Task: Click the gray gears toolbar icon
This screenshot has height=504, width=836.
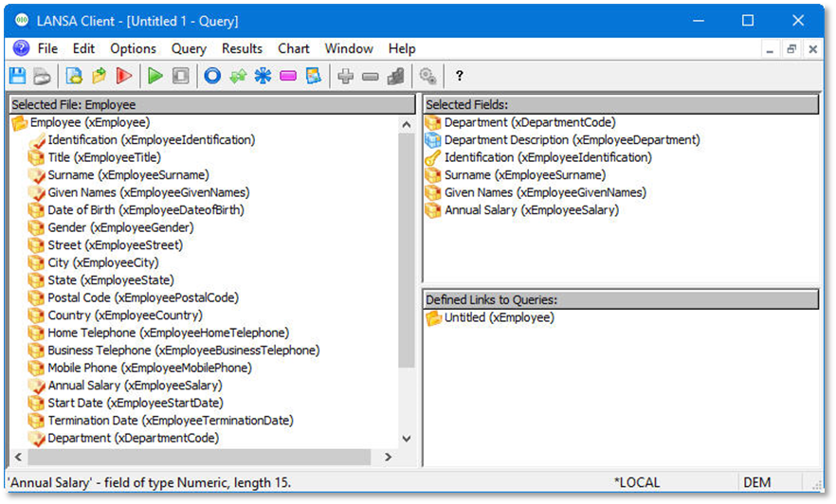Action: tap(427, 76)
